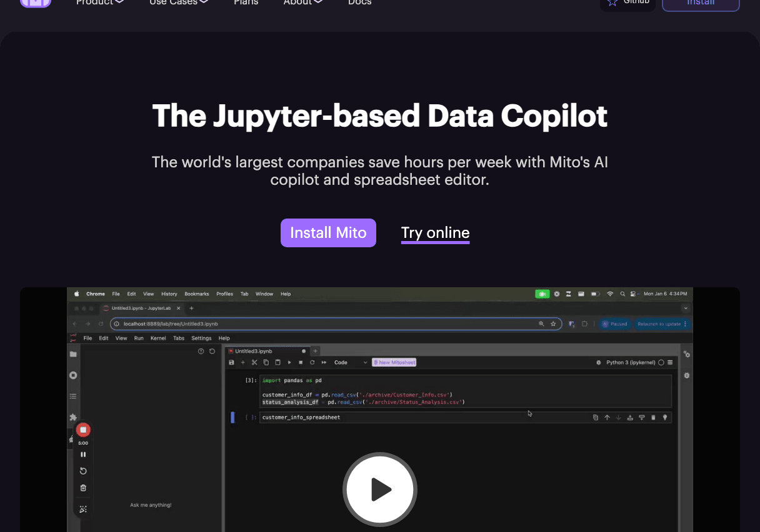Screen dimensions: 760x532
Task: Open extension manager puzzle icon
Action: click(x=73, y=417)
